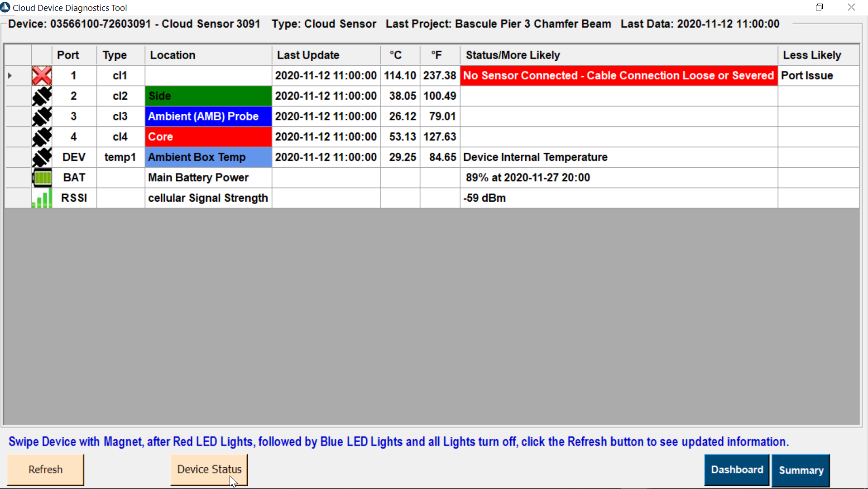The image size is (868, 489).
Task: Click the red X disconnected icon for port 1
Action: (x=42, y=76)
